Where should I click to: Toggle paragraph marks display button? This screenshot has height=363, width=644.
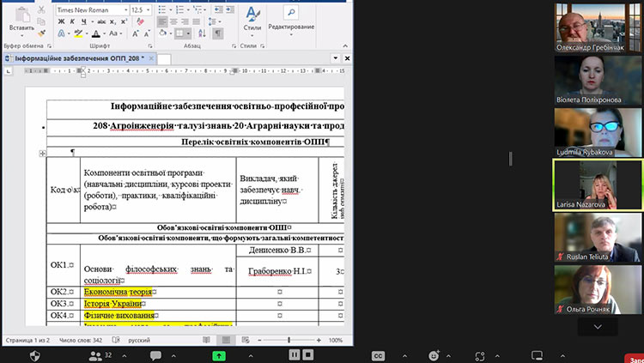(x=218, y=33)
